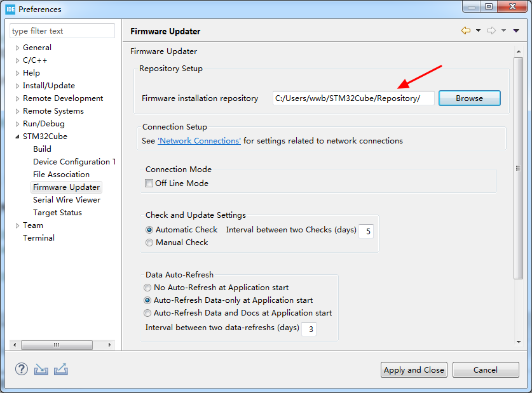
Task: Expand the Install/Update tree node
Action: coord(17,86)
